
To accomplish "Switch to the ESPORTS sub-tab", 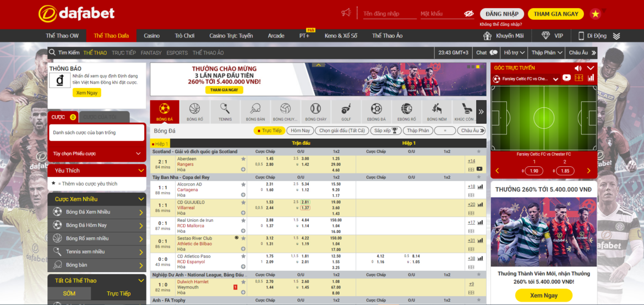I will [177, 53].
